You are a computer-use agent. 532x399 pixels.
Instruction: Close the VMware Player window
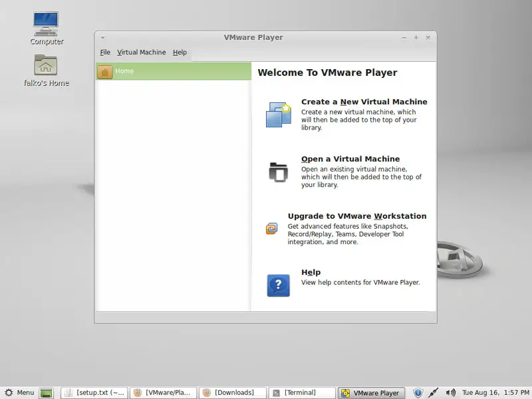point(428,38)
